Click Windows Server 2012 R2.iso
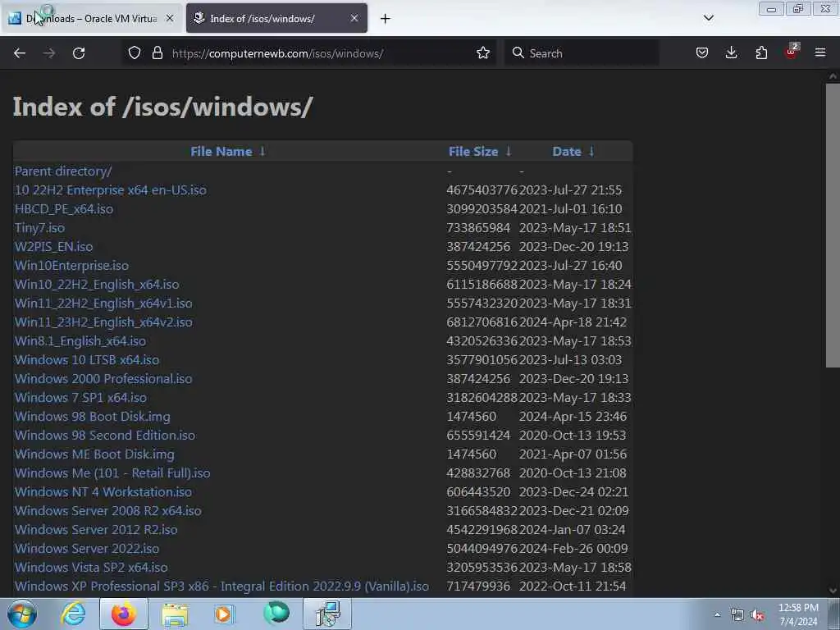Viewport: 840px width, 630px height. point(96,529)
